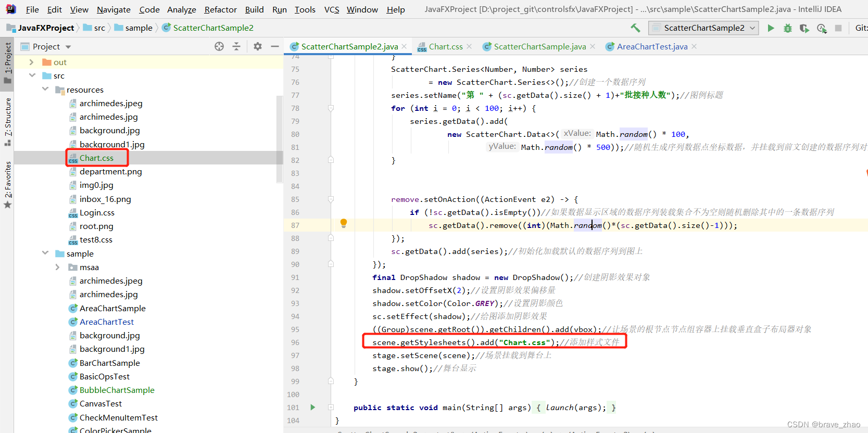Run ScatterChartSample2 with the green play button
Image resolution: width=868 pixels, height=433 pixels.
point(771,28)
